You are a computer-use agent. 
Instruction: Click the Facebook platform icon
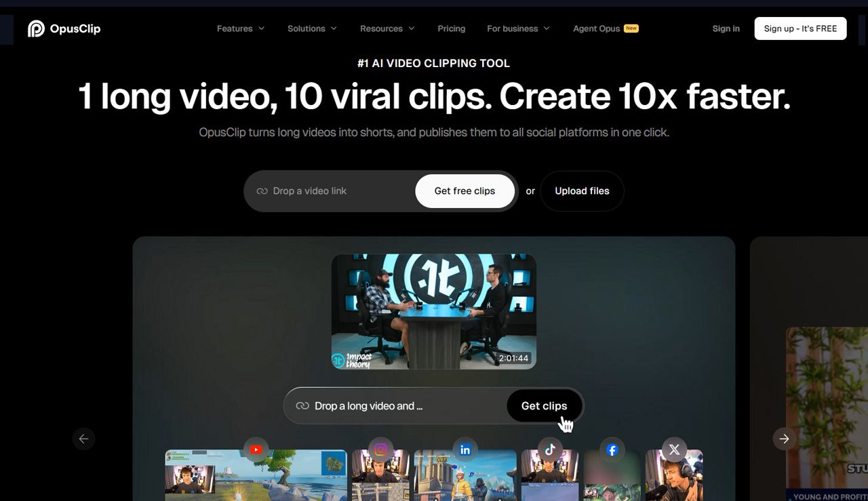click(612, 449)
